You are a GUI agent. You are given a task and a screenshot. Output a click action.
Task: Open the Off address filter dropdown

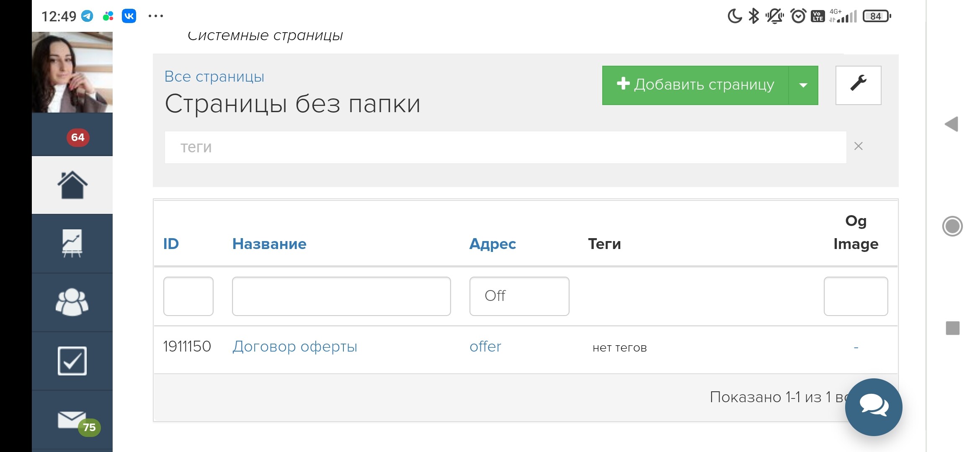click(519, 296)
